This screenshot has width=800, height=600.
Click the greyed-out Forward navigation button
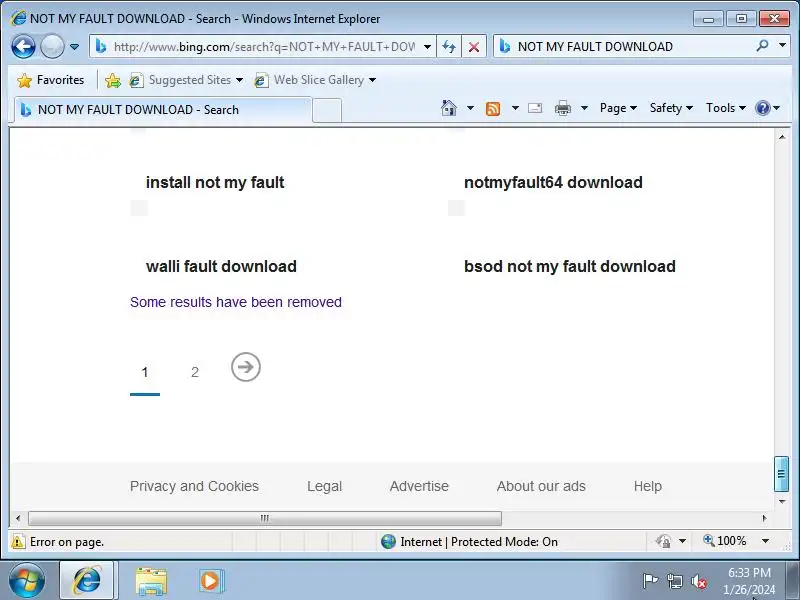[52, 46]
